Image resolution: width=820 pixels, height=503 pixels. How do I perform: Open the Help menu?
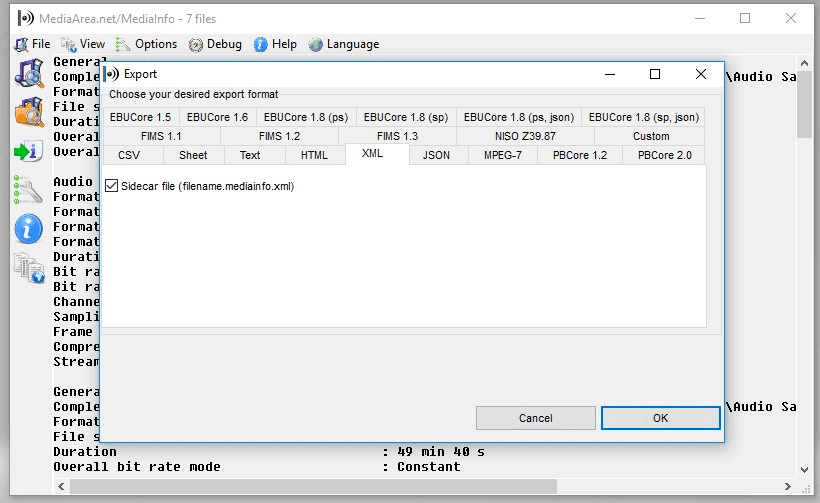point(275,44)
